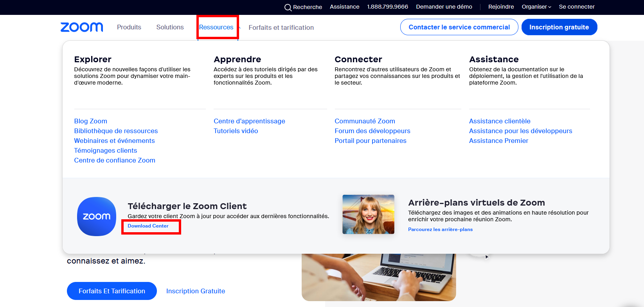Screen dimensions: 644x307
Task: Collapse the Ressources menu chevron
Action: pyautogui.click(x=239, y=27)
